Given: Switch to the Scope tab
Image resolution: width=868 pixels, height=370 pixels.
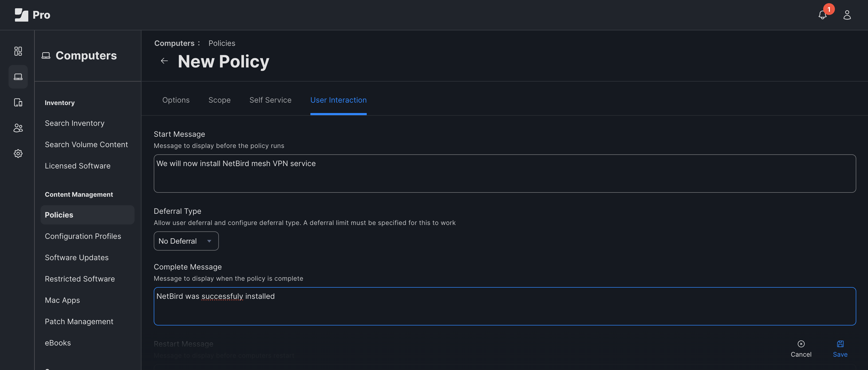Looking at the screenshot, I should (x=219, y=100).
